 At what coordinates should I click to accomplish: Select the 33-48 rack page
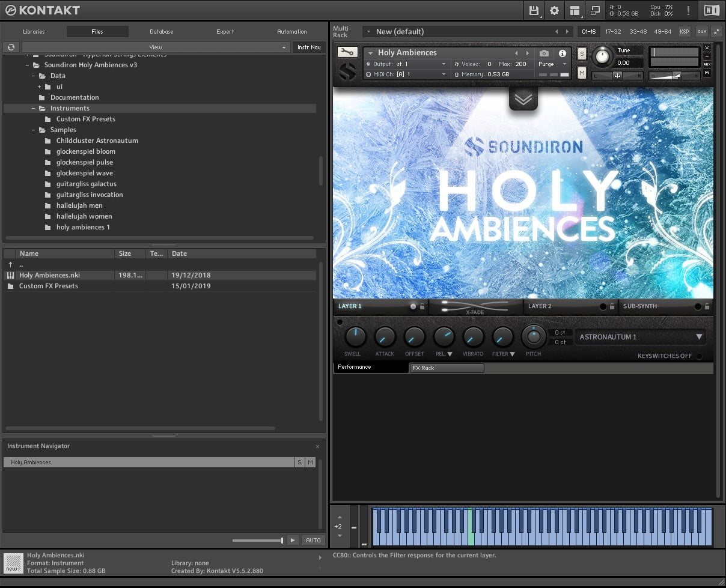tap(638, 31)
